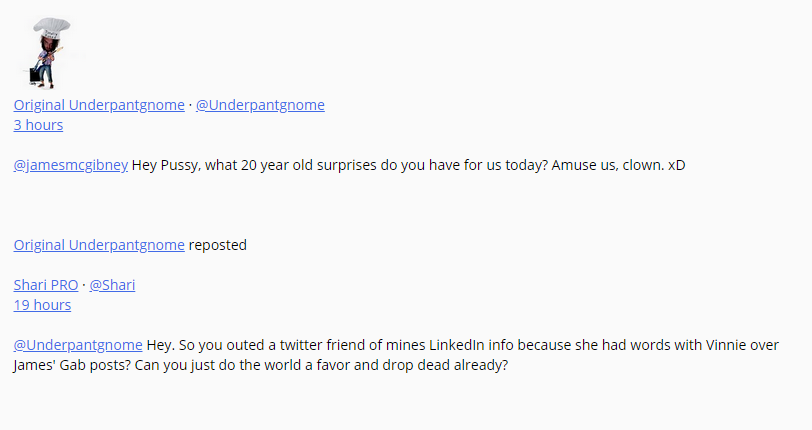Open Original Underpantgnome profile above the first post
Image resolution: width=812 pixels, height=430 pixels.
tap(99, 105)
